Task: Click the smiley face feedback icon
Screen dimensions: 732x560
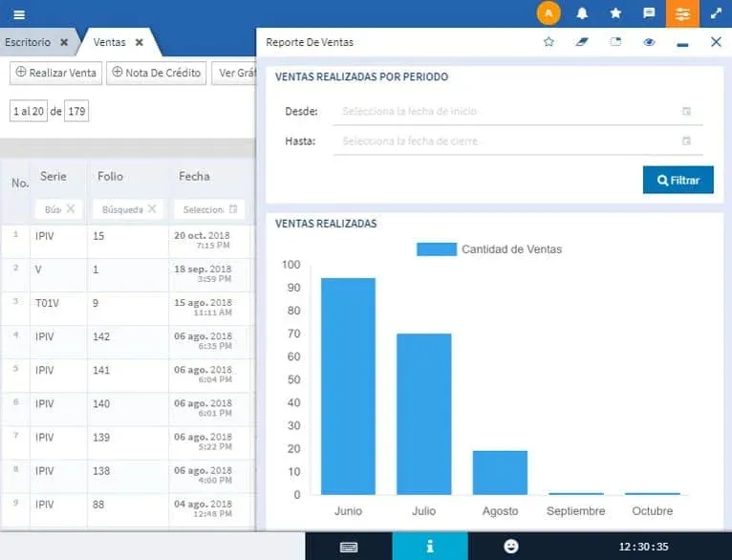Action: click(x=511, y=546)
